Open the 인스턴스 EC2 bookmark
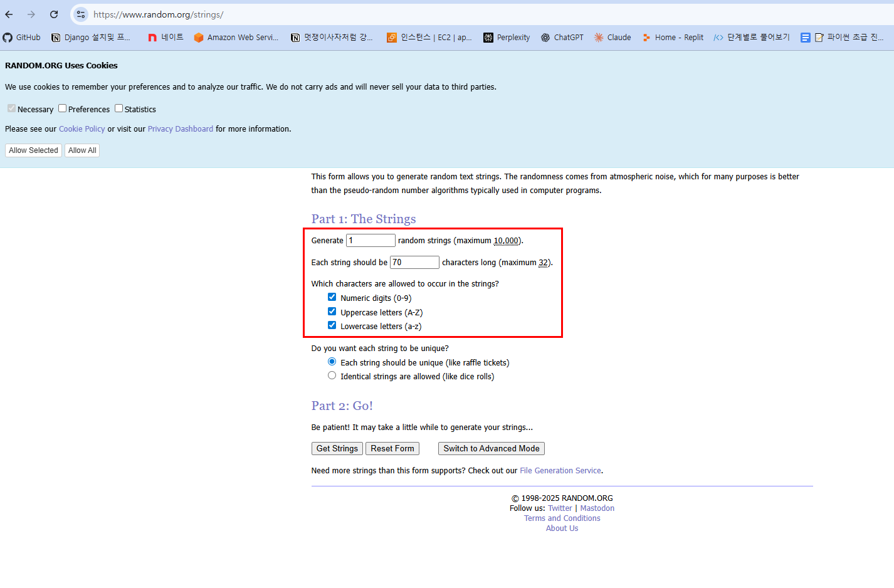Image resolution: width=894 pixels, height=588 pixels. [429, 38]
